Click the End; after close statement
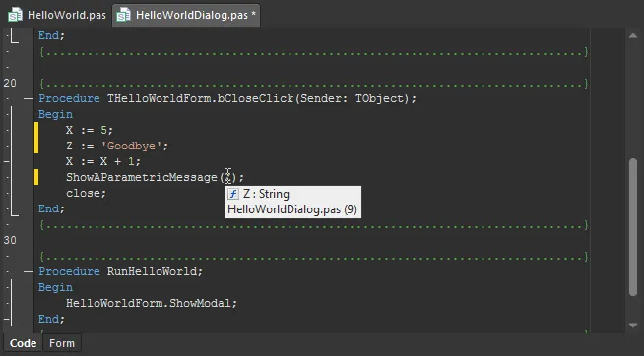The image size is (644, 356). (51, 208)
